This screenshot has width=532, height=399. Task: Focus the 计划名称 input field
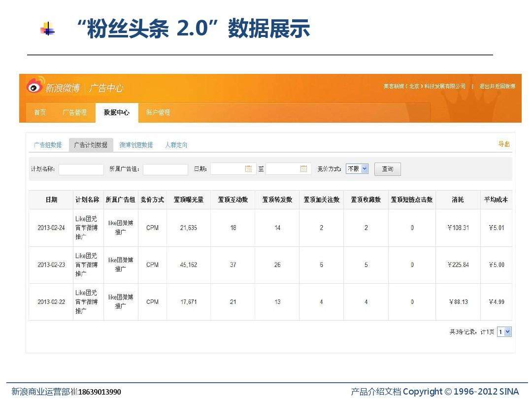point(81,169)
